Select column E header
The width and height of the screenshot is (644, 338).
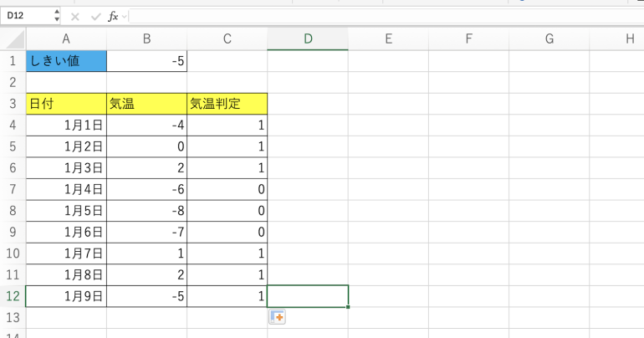point(388,39)
